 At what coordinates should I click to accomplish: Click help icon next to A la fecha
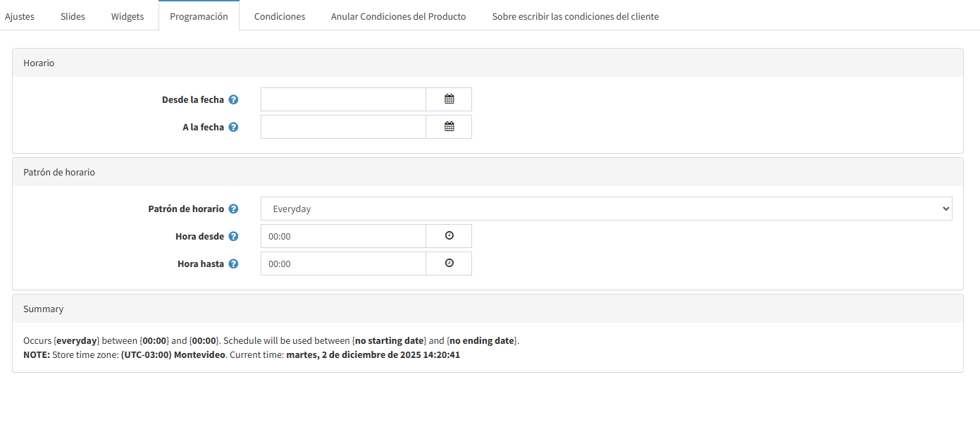pos(233,128)
